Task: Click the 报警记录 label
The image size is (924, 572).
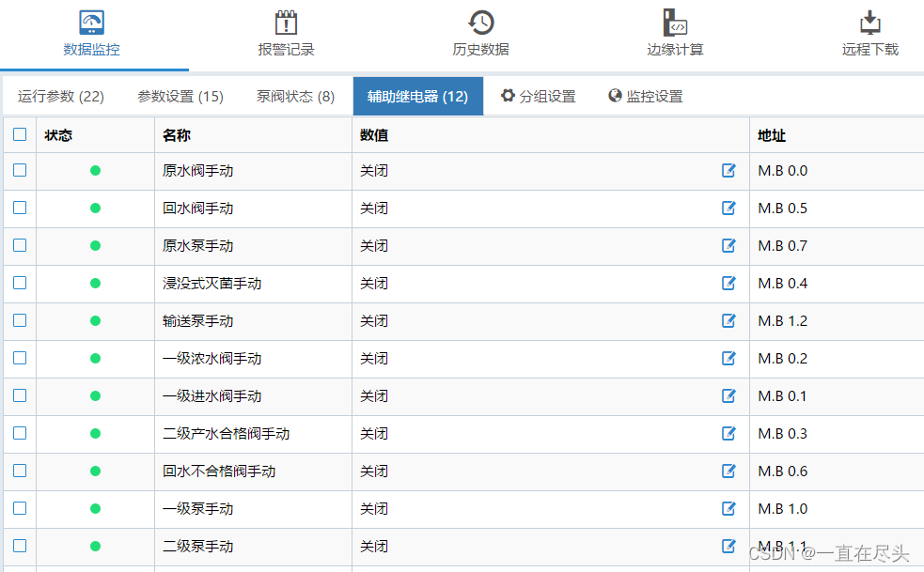Action: [x=286, y=50]
